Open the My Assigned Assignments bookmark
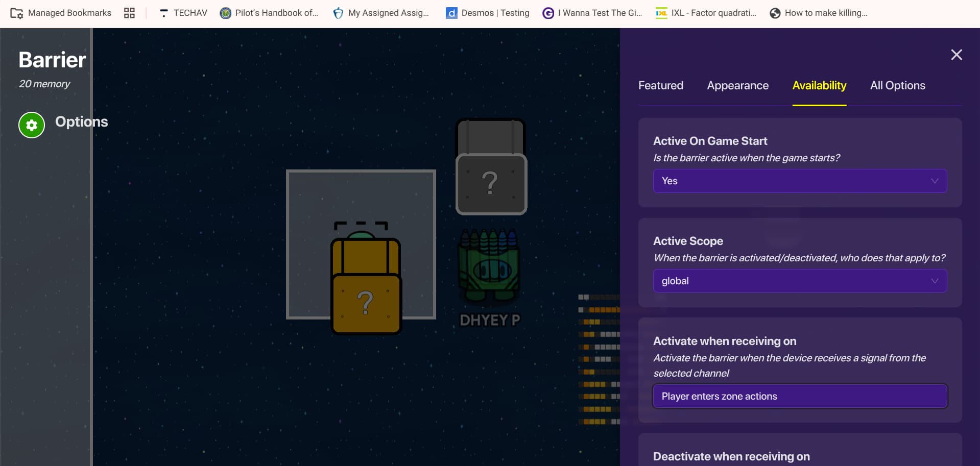 338,13
